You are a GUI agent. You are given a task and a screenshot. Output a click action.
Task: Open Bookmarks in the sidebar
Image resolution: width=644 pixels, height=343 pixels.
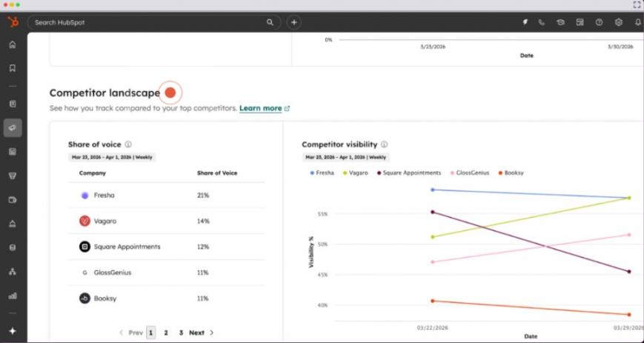coord(13,68)
